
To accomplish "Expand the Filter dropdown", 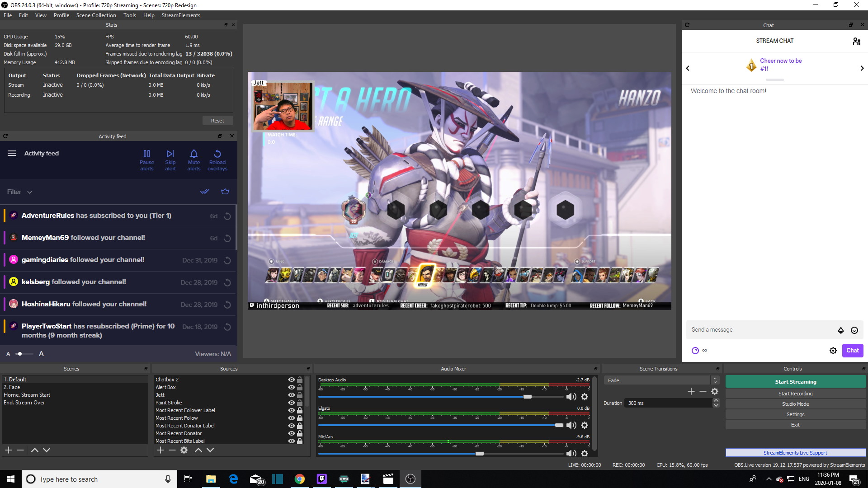I will tap(19, 192).
